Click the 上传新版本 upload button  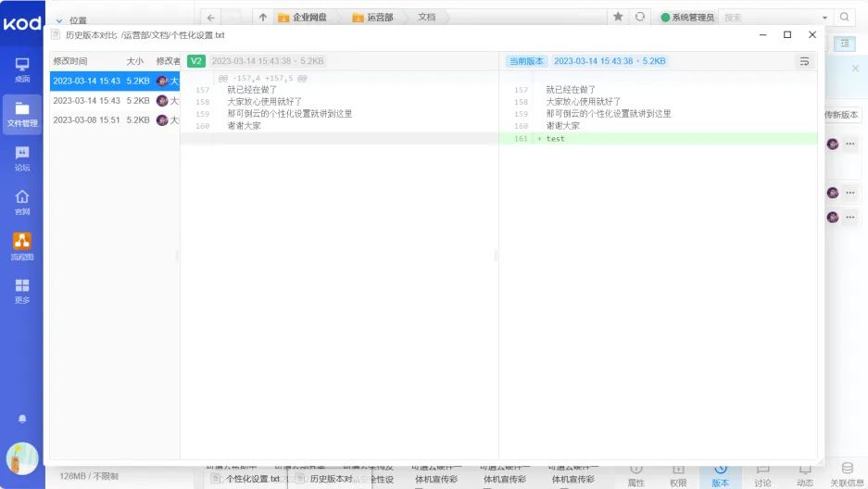click(x=841, y=115)
